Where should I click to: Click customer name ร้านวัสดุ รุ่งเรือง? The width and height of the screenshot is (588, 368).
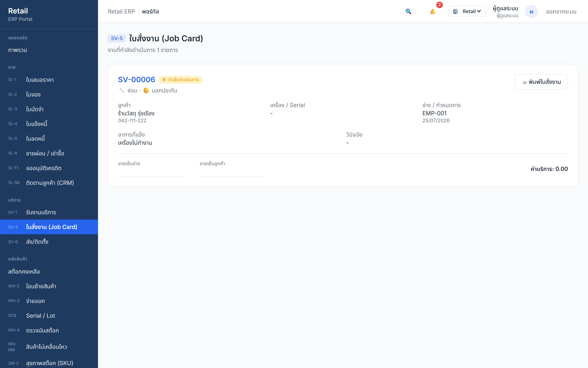(136, 113)
